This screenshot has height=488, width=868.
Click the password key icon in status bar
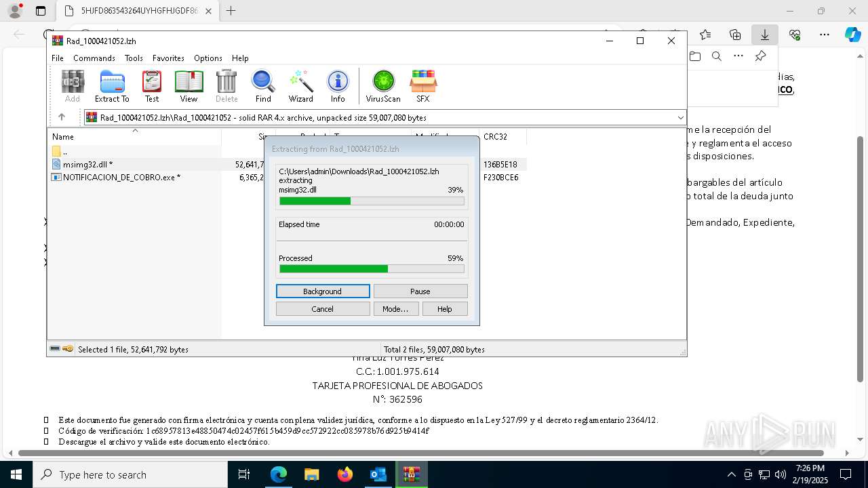point(68,349)
